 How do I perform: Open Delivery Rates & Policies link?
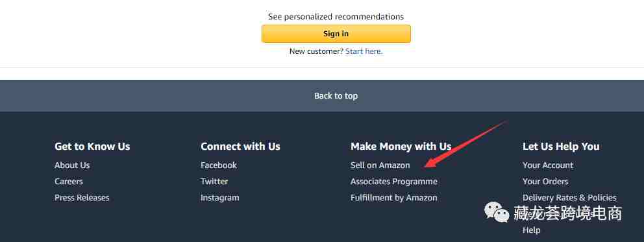[x=569, y=198]
